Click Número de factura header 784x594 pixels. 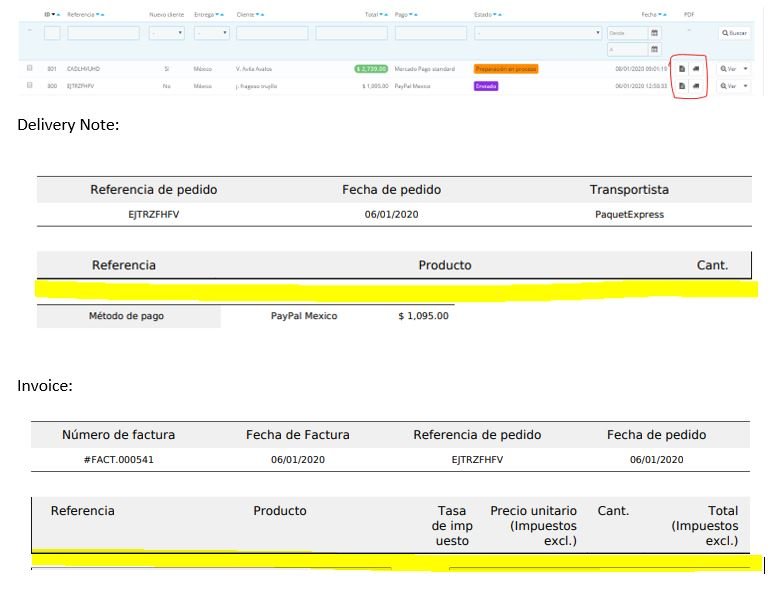[118, 435]
